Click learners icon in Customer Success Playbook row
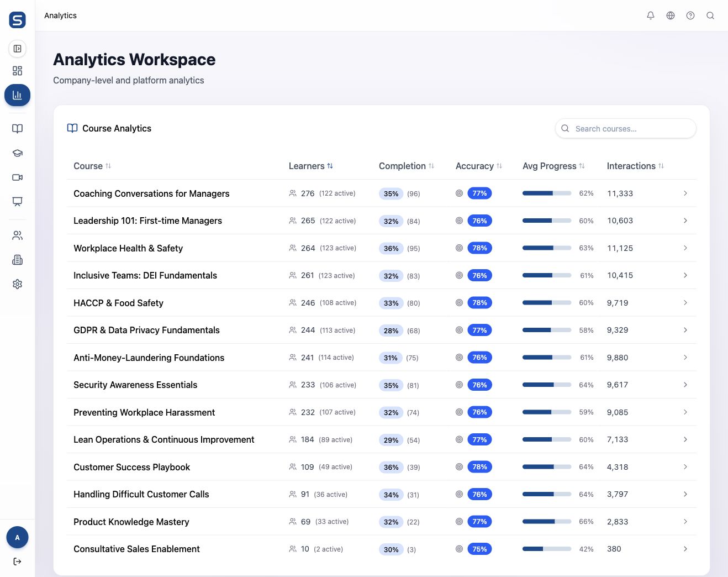 pyautogui.click(x=293, y=467)
